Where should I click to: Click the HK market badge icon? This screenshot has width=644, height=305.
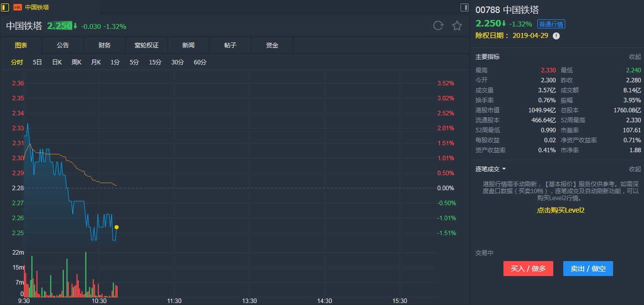coord(17,7)
